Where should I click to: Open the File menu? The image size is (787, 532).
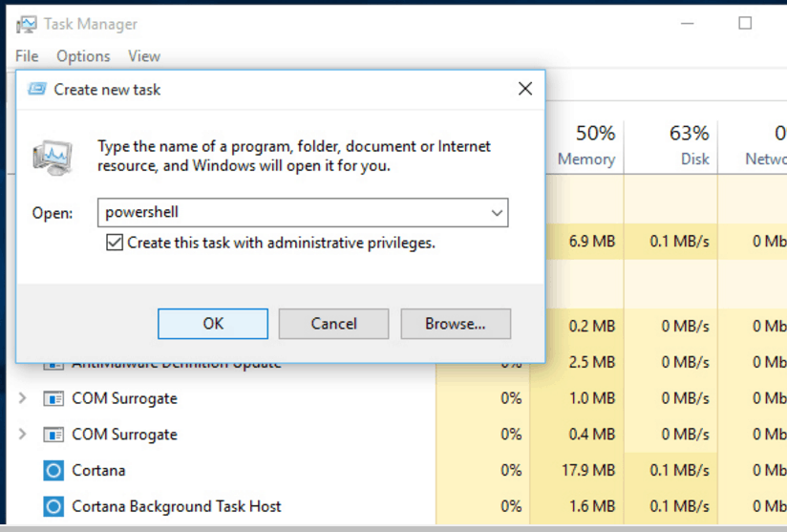27,56
